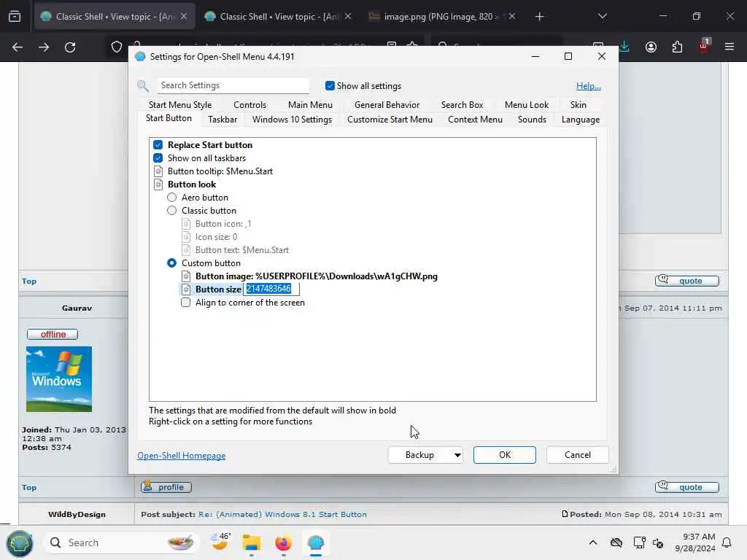
Task: Open Firefox from the taskbar
Action: point(284,542)
